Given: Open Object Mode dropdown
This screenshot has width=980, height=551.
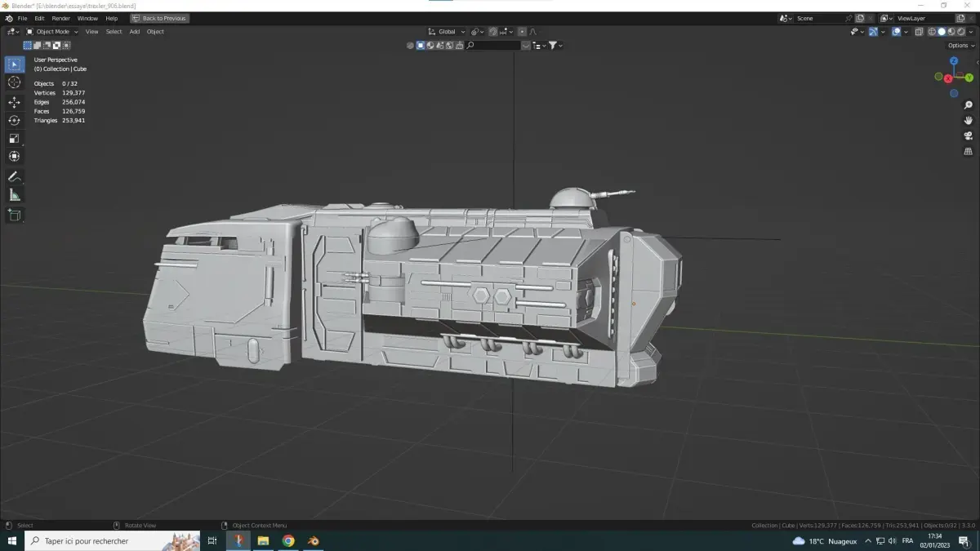Looking at the screenshot, I should pos(52,32).
